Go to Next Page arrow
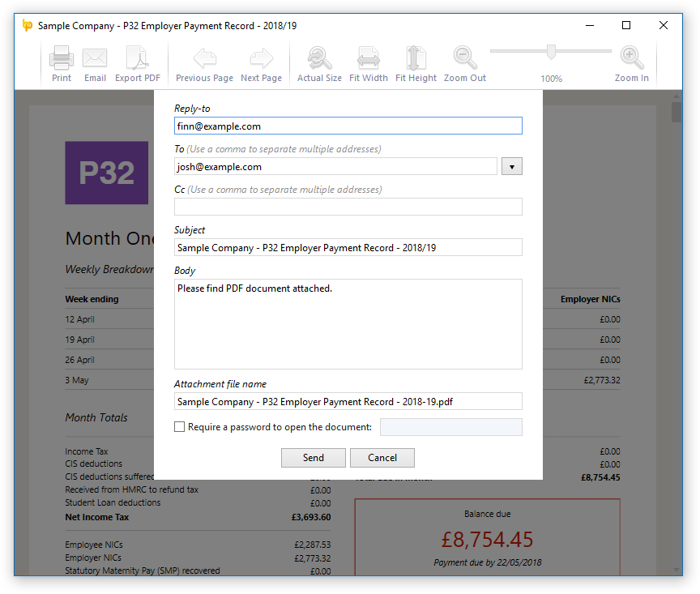Viewport: 700px width, 594px height. pyautogui.click(x=261, y=58)
